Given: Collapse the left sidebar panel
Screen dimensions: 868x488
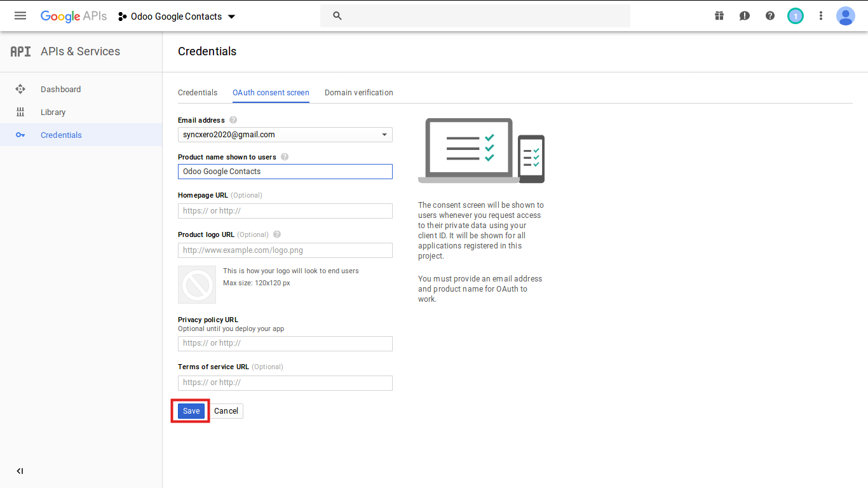Looking at the screenshot, I should 20,471.
